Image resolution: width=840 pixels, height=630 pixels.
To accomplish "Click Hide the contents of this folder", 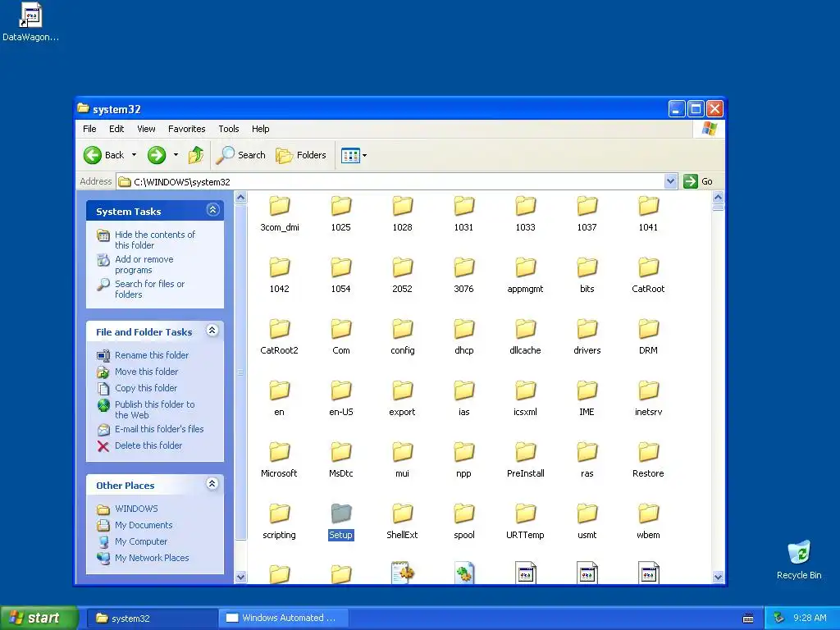I will [x=155, y=240].
